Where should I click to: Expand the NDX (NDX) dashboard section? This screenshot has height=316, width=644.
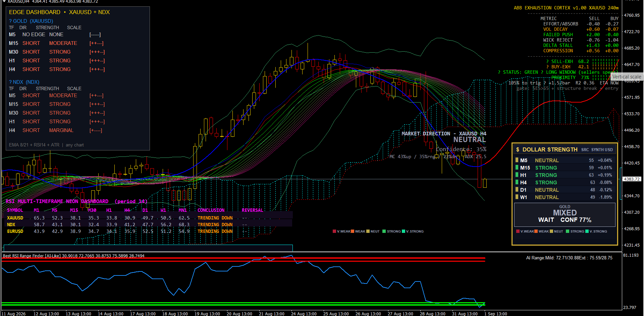(x=24, y=82)
